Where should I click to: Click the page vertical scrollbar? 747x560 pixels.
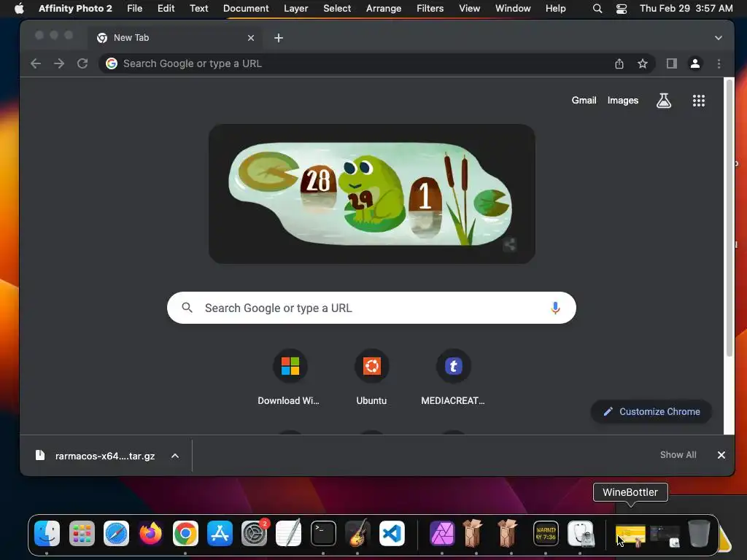point(729,219)
